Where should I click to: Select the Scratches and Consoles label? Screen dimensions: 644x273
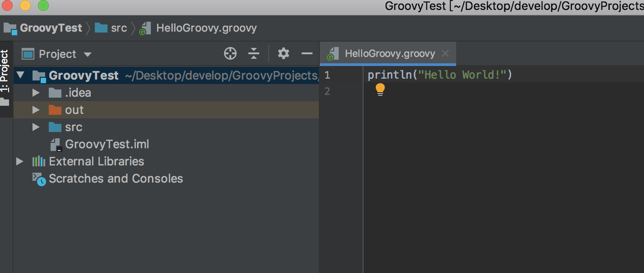tap(116, 179)
